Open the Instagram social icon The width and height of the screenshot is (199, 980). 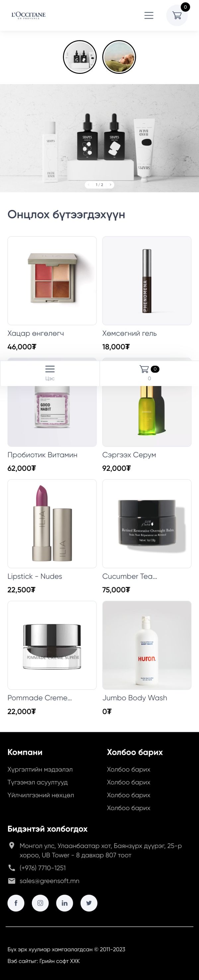coord(40,903)
